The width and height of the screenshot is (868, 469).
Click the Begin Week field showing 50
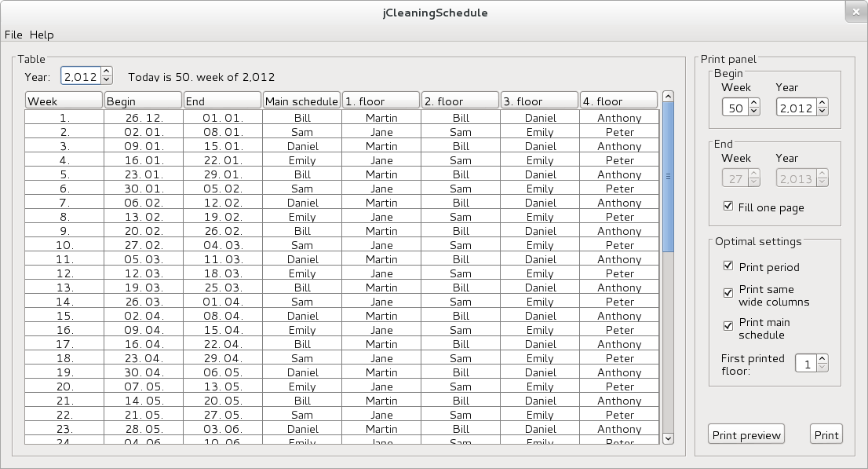735,108
